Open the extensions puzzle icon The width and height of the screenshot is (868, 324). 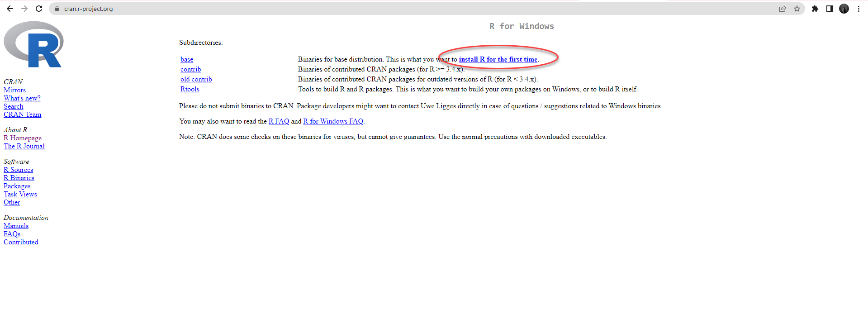tap(815, 9)
